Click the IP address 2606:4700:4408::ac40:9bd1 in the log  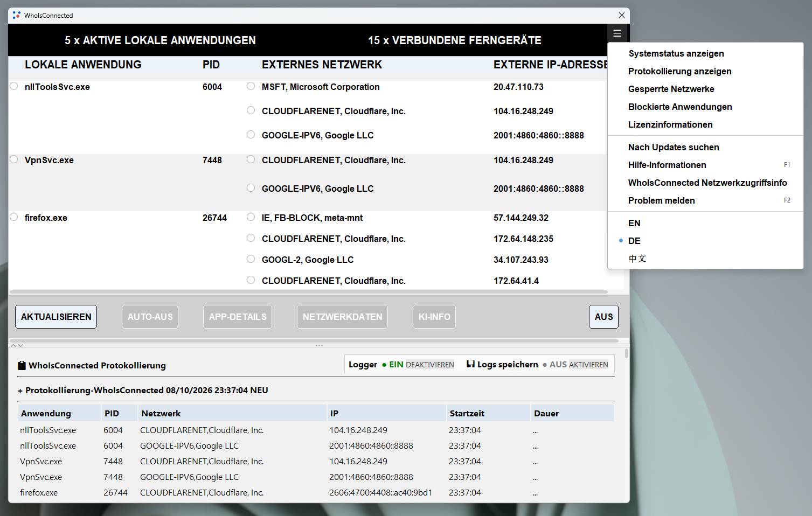pyautogui.click(x=380, y=492)
